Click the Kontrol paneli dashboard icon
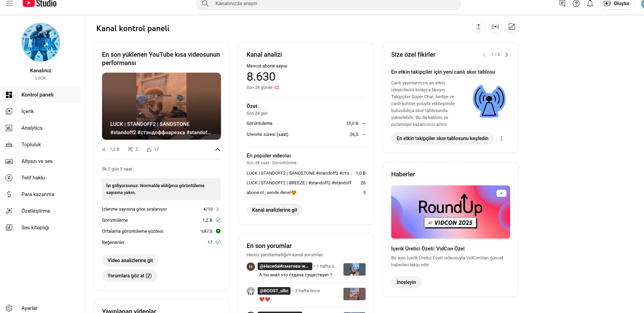Screen dimensions: 644x313 [x=9, y=95]
